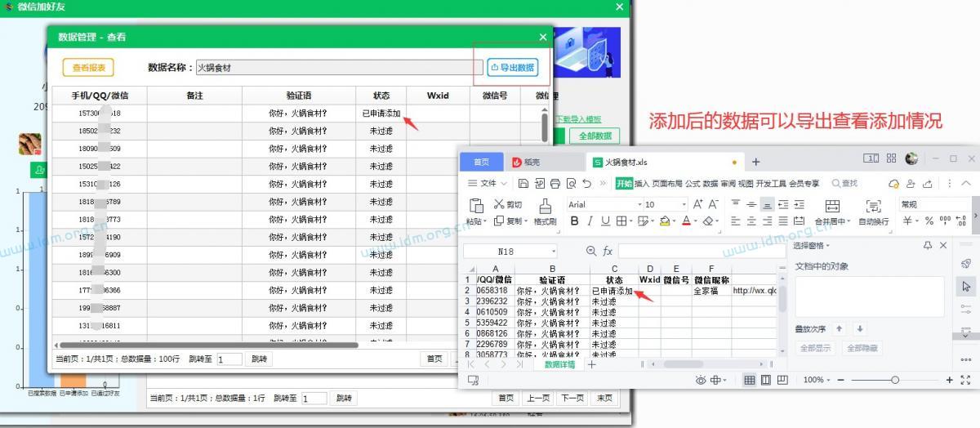Click the 下一页 button in the back window

point(571,398)
